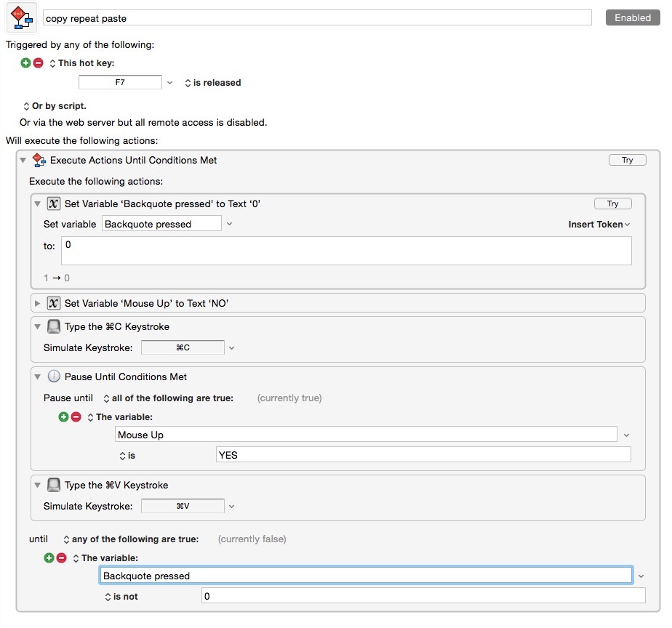
Task: Expand Set Variable 'Mouse Up' action
Action: pos(37,303)
